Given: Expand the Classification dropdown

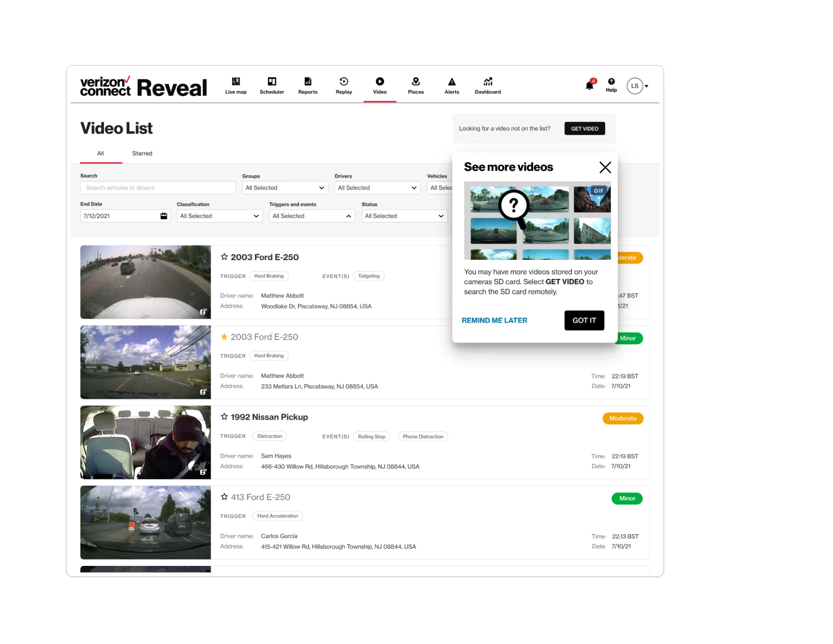Looking at the screenshot, I should [x=220, y=216].
